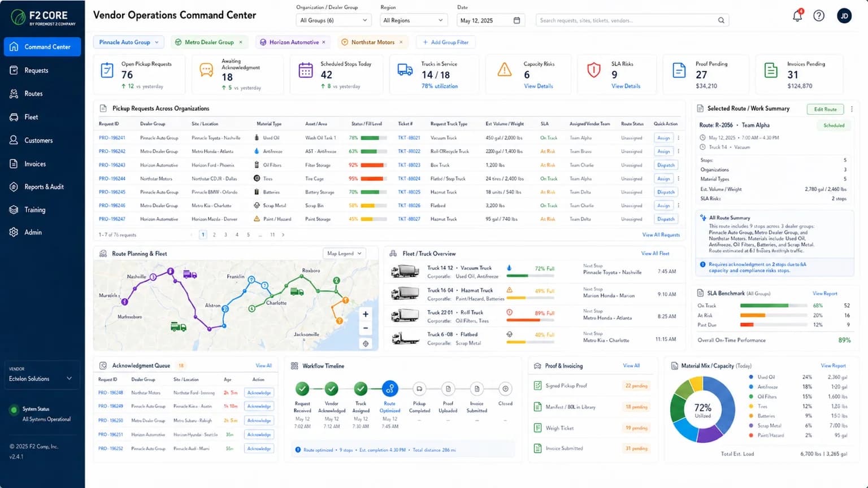Go to next page of requests

coord(283,235)
